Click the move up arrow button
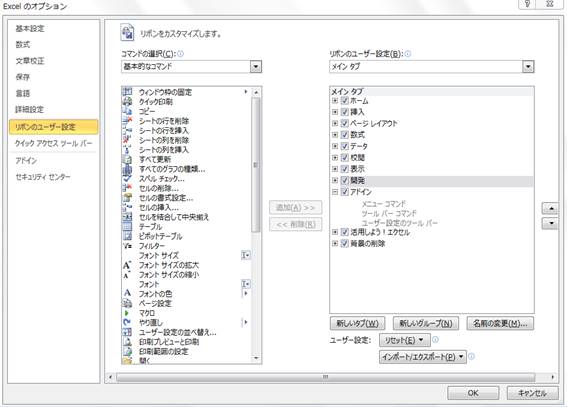 point(550,209)
